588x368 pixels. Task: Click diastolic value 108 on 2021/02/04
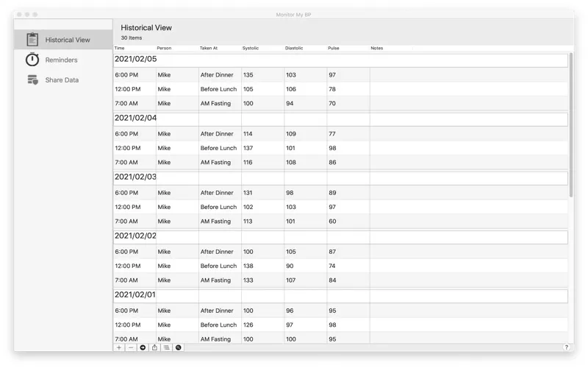pyautogui.click(x=291, y=162)
